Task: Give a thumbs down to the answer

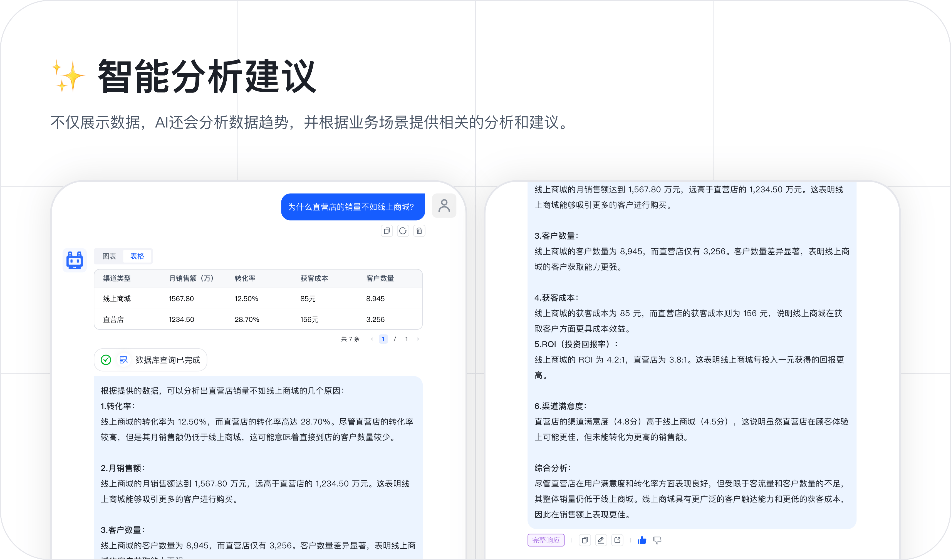Action: [658, 540]
